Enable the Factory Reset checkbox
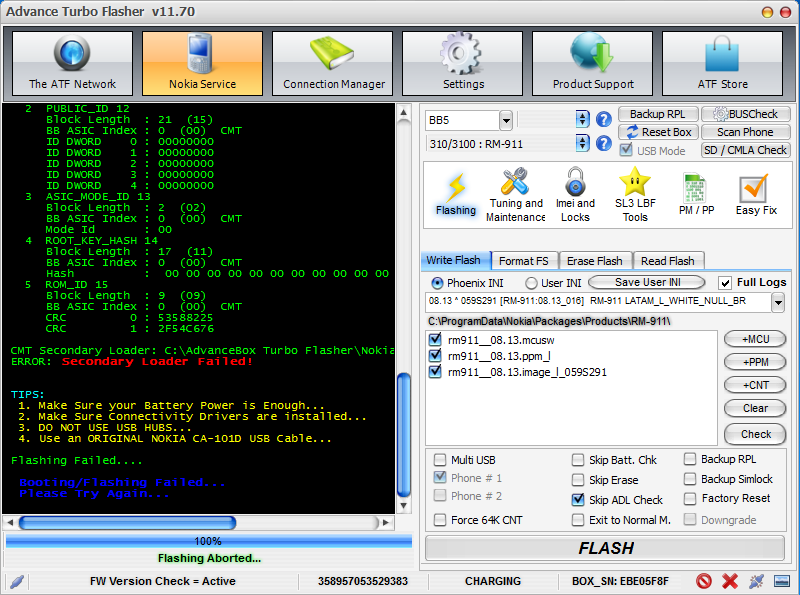 coord(690,498)
